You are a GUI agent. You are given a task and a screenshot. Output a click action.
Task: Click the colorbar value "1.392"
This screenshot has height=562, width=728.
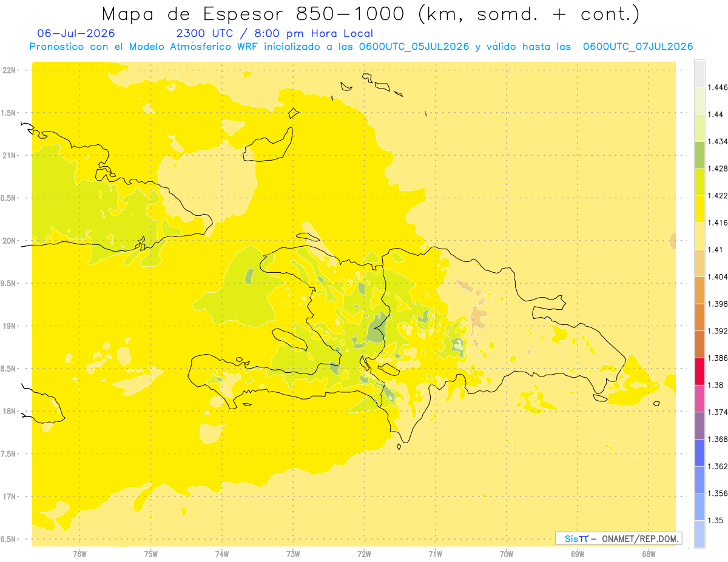tap(718, 331)
